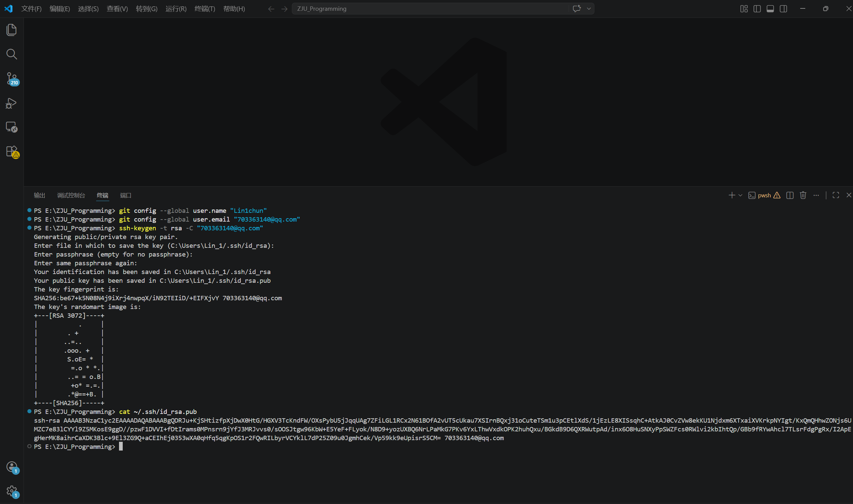Open the 文件(F) menu
Screen dimensions: 853x504
tap(31, 9)
